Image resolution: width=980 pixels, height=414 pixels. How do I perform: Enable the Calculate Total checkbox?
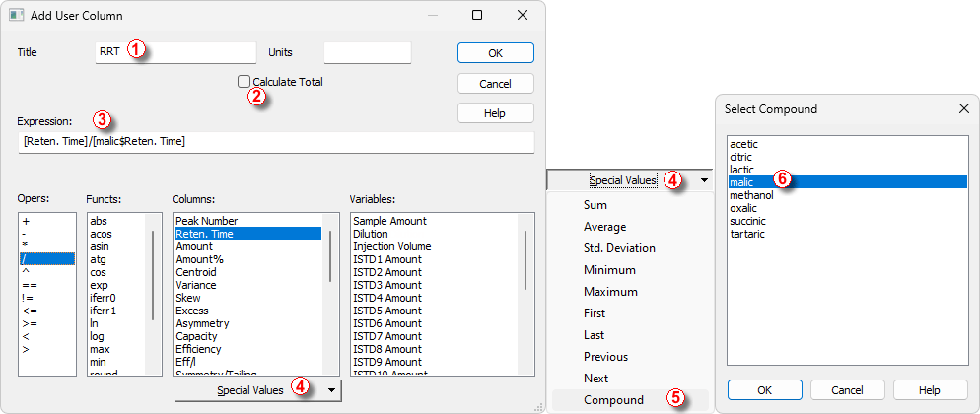pyautogui.click(x=244, y=81)
